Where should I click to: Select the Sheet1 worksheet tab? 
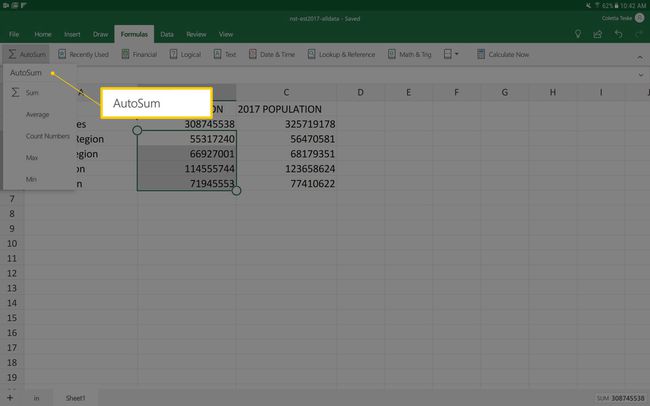(x=76, y=397)
